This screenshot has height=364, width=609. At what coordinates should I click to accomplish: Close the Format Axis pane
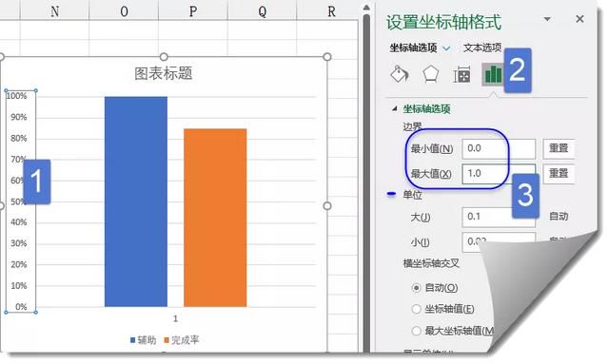click(580, 19)
